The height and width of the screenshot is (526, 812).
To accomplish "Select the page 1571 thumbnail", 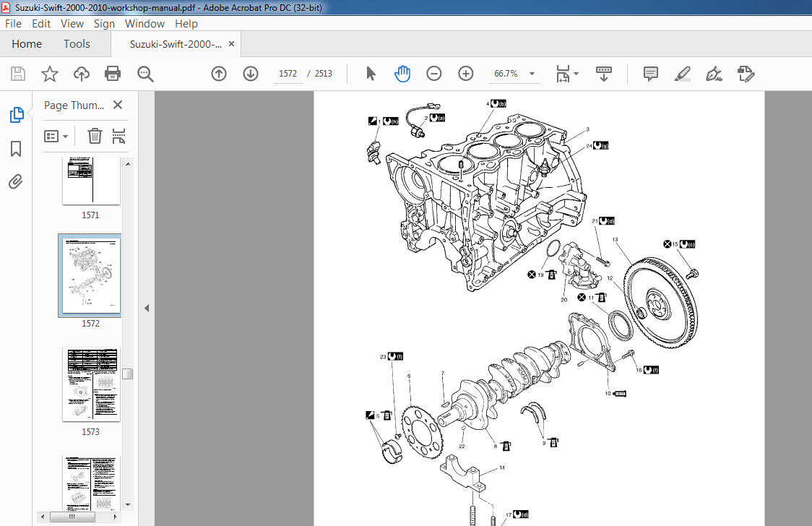I will (x=91, y=181).
